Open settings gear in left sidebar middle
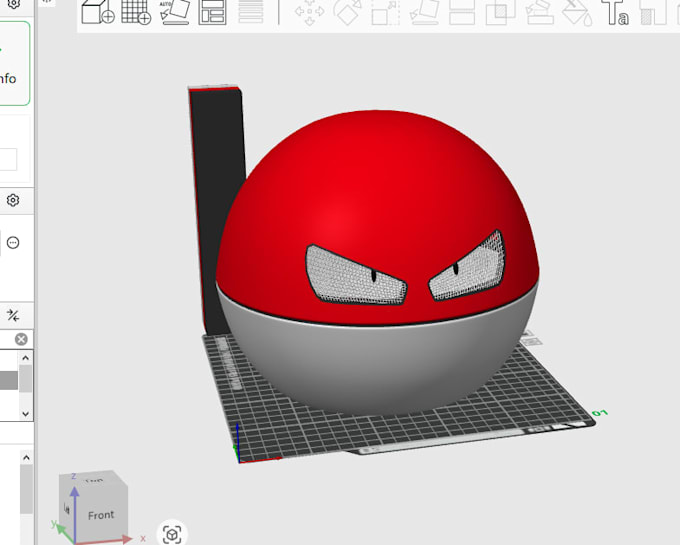680x545 pixels. point(13,200)
